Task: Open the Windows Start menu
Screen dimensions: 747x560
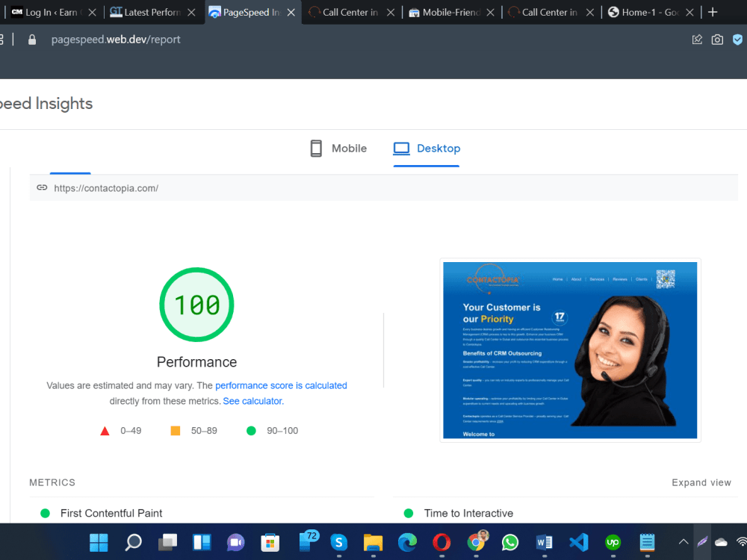Action: [x=99, y=542]
